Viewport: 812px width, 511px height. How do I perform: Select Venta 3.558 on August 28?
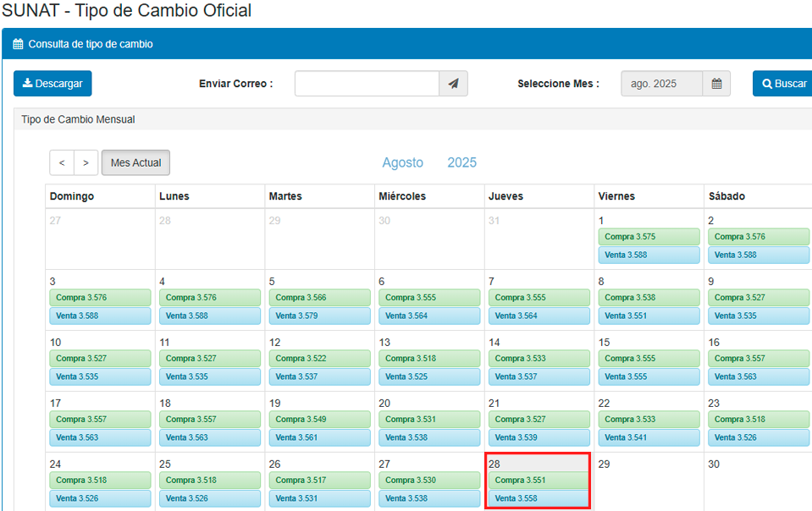pos(539,498)
